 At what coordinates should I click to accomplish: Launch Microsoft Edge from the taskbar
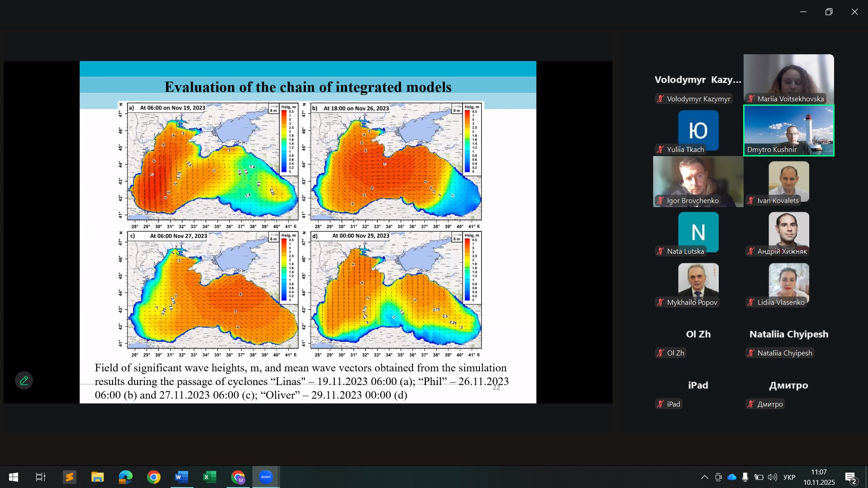tap(125, 477)
